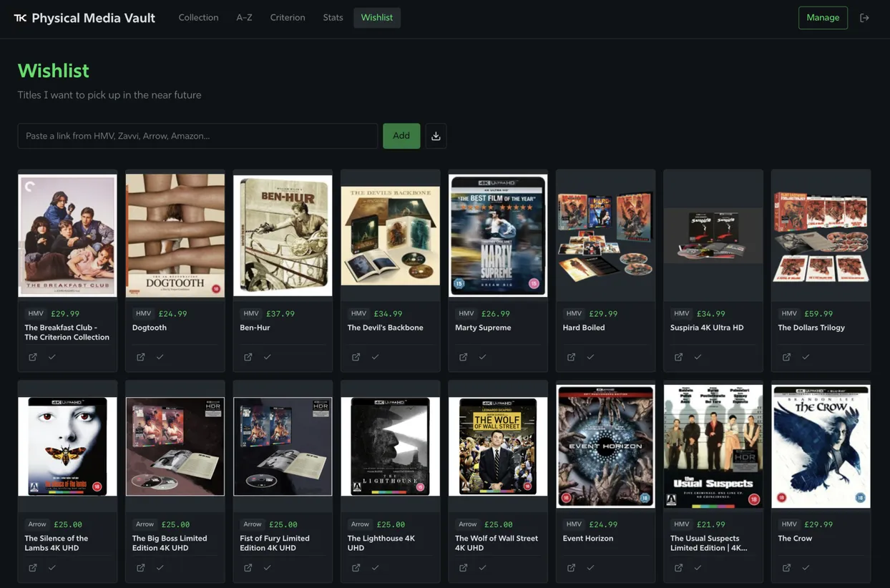
Task: Click the checkmark on The Lighthouse card
Action: (x=376, y=568)
